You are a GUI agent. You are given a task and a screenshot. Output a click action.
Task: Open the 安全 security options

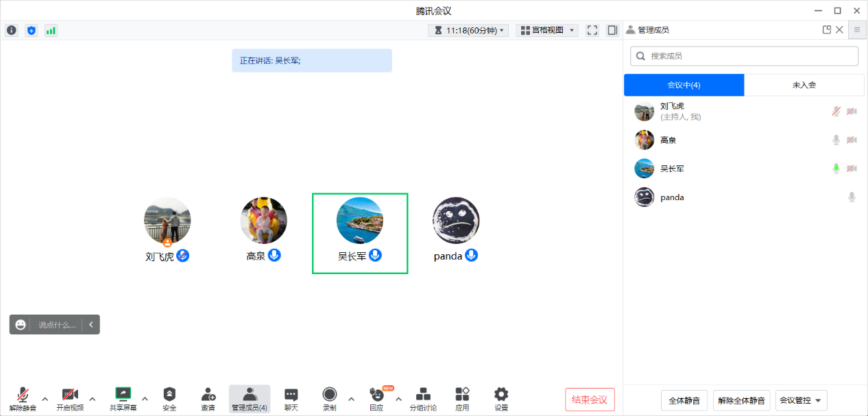169,399
